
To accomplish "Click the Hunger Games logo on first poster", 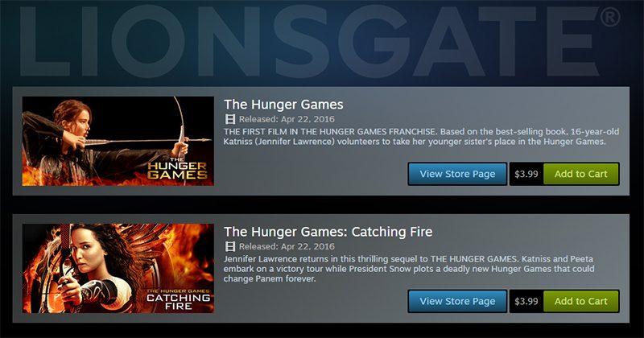I will tap(177, 169).
